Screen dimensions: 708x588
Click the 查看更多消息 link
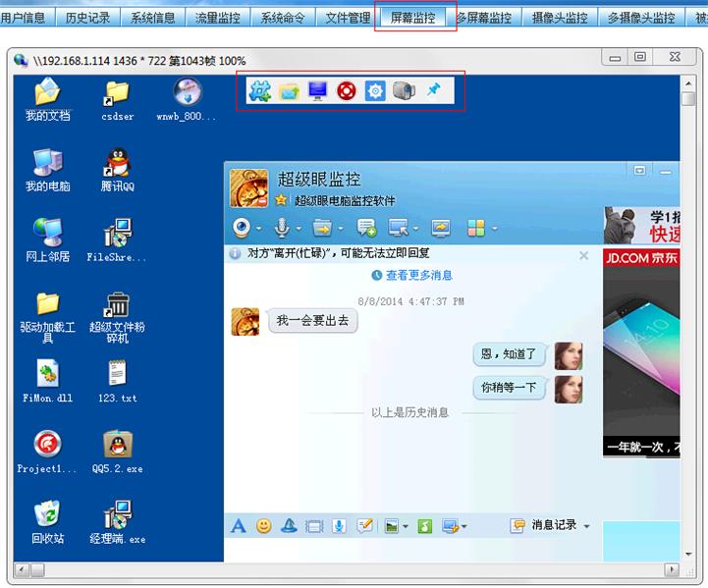tap(418, 276)
